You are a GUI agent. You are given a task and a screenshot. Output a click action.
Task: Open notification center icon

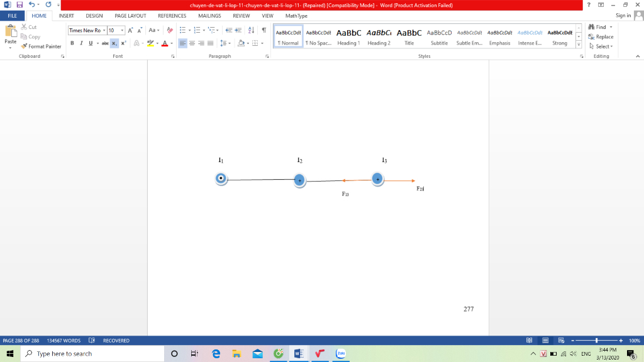pyautogui.click(x=631, y=354)
